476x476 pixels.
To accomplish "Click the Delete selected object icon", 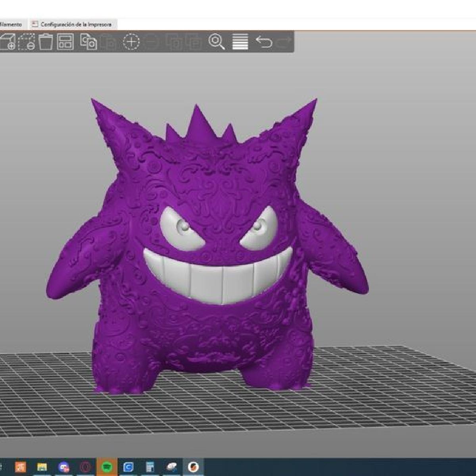I will point(27,42).
